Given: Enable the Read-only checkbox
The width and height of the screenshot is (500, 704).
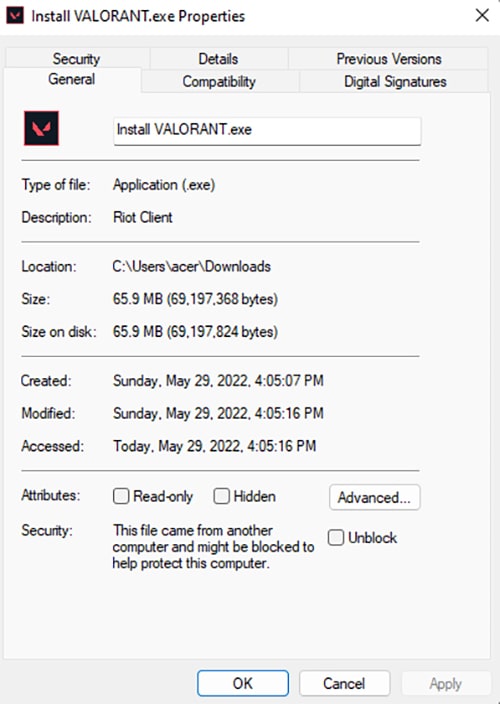Looking at the screenshot, I should click(x=121, y=496).
